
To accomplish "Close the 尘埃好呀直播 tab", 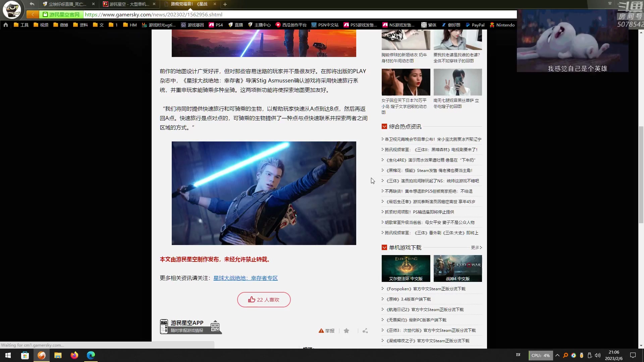I will 93,4.
